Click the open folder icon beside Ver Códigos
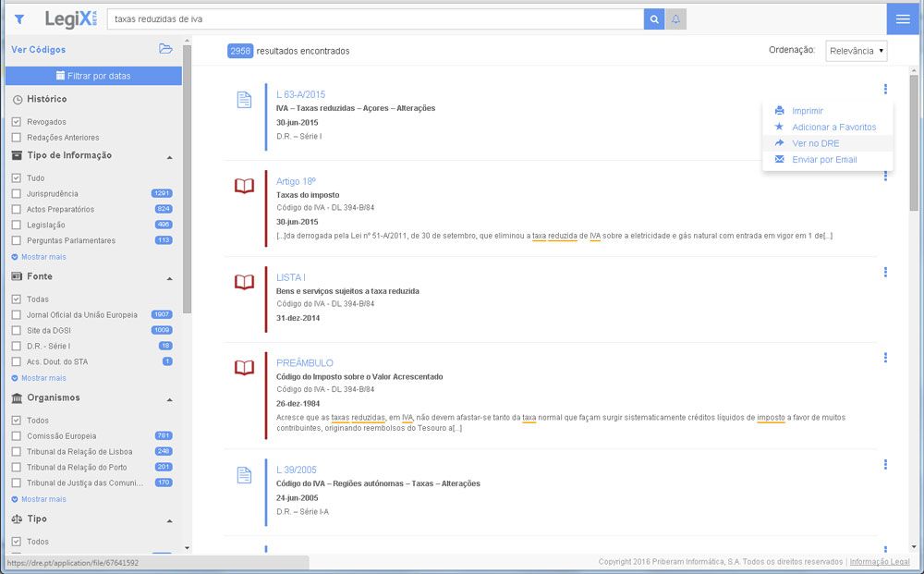The image size is (924, 574). click(165, 49)
